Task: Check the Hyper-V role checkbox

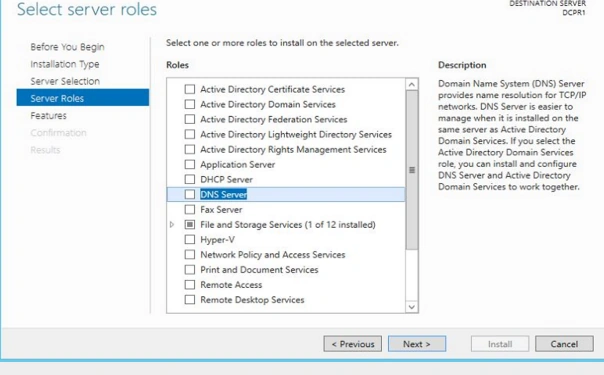Action: (190, 239)
